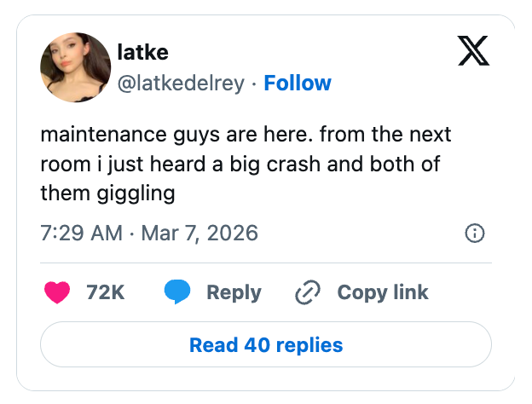
Task: Click the X logo icon
Action: coord(476,53)
